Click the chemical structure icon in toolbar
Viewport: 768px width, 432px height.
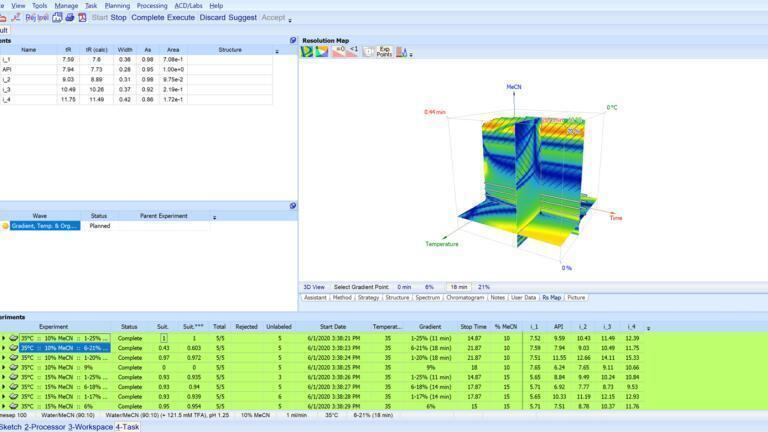click(x=16, y=18)
